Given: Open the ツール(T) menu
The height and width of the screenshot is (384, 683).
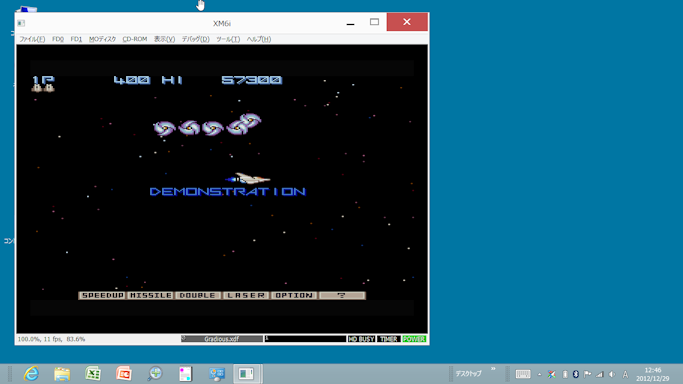Looking at the screenshot, I should pos(228,39).
